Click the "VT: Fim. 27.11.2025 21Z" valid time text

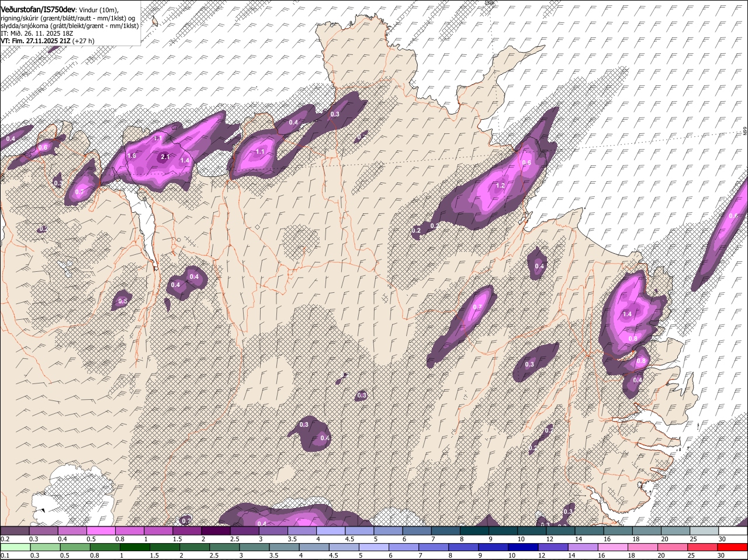click(36, 41)
